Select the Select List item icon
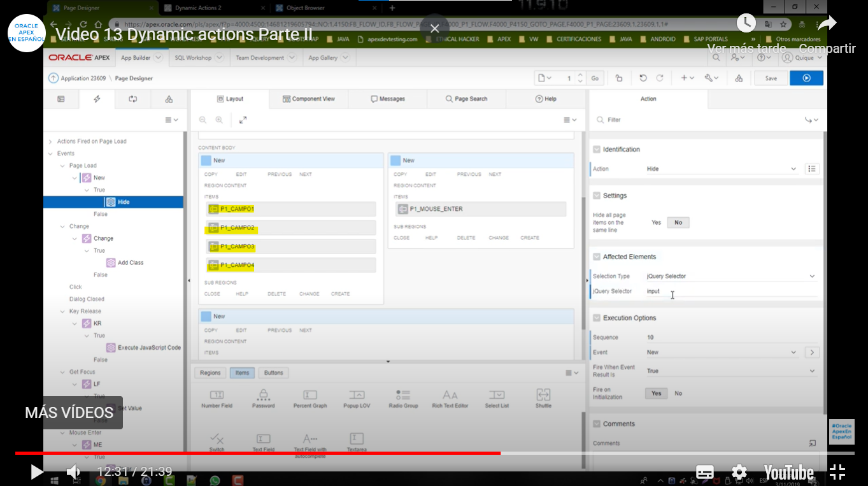Image resolution: width=868 pixels, height=486 pixels. coord(497,395)
